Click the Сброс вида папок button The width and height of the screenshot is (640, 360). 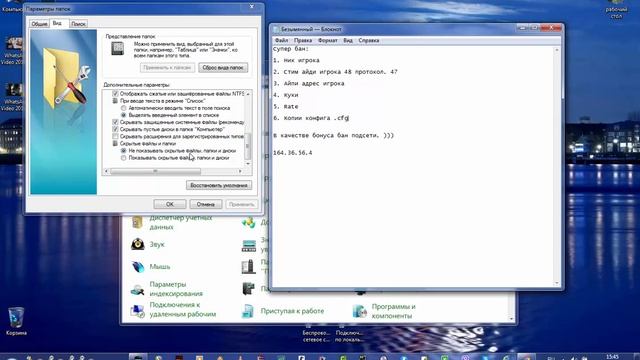pyautogui.click(x=223, y=68)
